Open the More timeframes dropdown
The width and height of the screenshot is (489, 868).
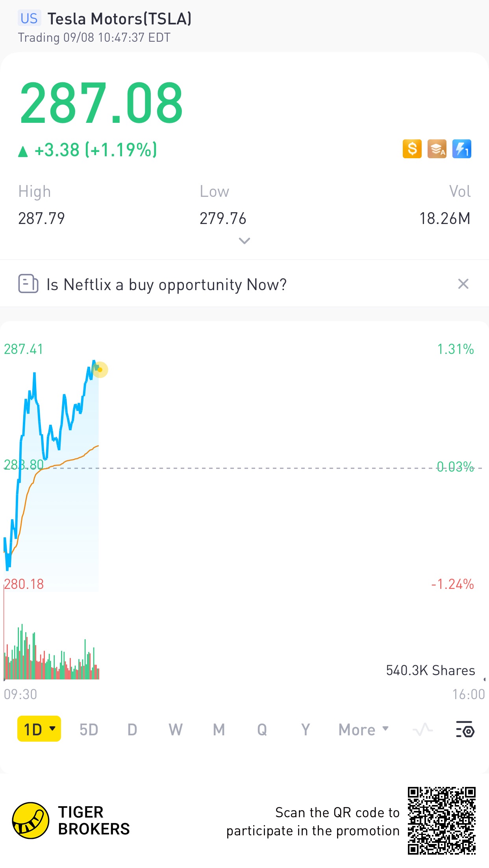pos(363,729)
